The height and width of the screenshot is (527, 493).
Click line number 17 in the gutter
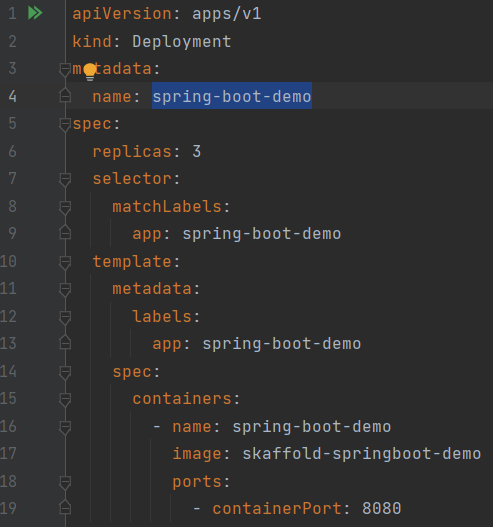[8, 454]
